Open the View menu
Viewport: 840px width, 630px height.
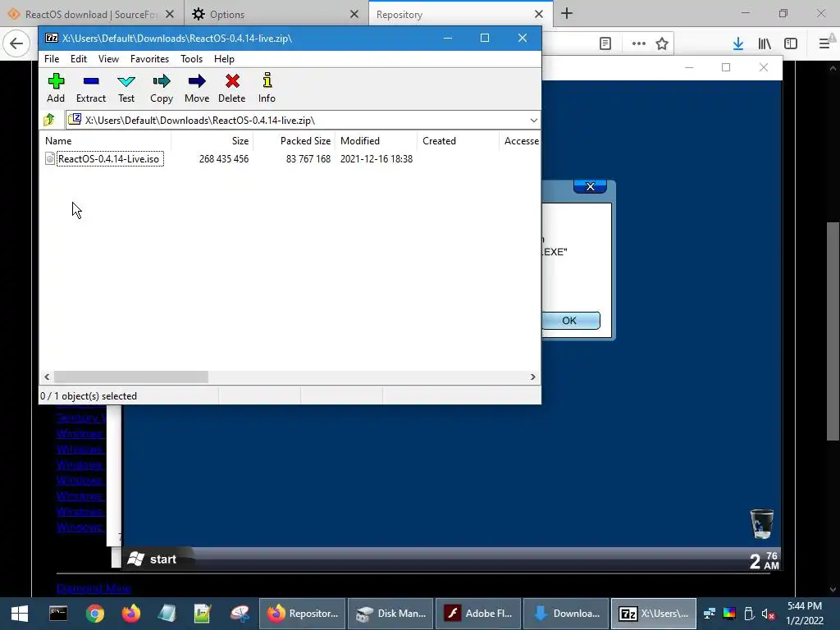[x=108, y=59]
